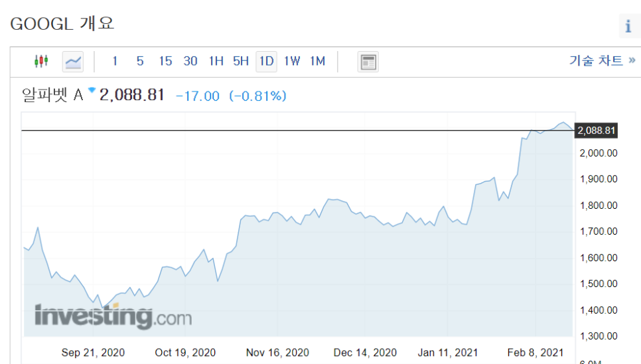Image resolution: width=641 pixels, height=364 pixels.
Task: Click the 1,600.00 axis label
Action: pyautogui.click(x=599, y=258)
